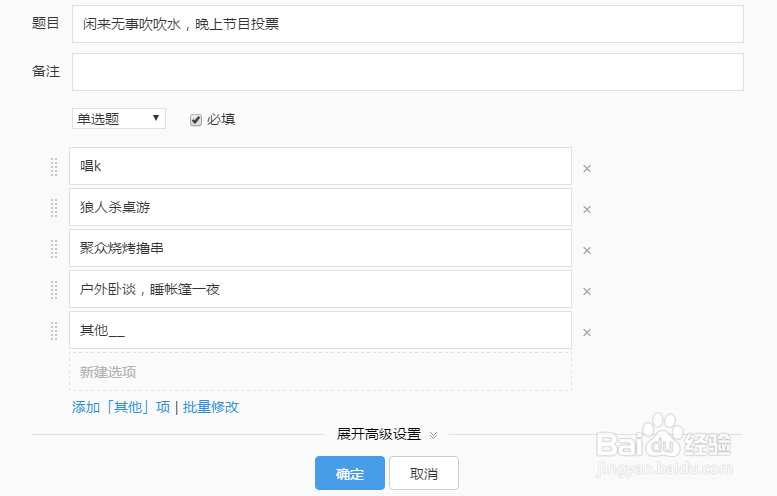Click drag handle beside 聚众烧烤撸串
Screen dimensions: 777x496
[x=54, y=249]
